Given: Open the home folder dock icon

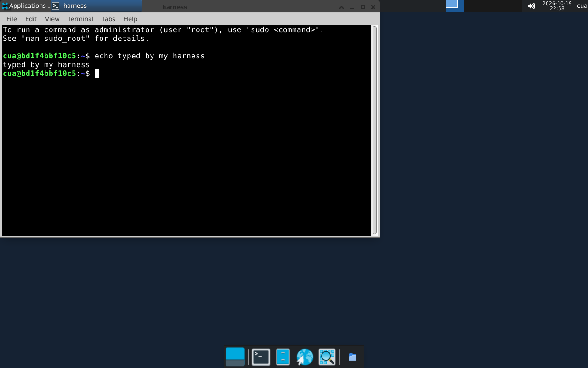Looking at the screenshot, I should point(353,357).
